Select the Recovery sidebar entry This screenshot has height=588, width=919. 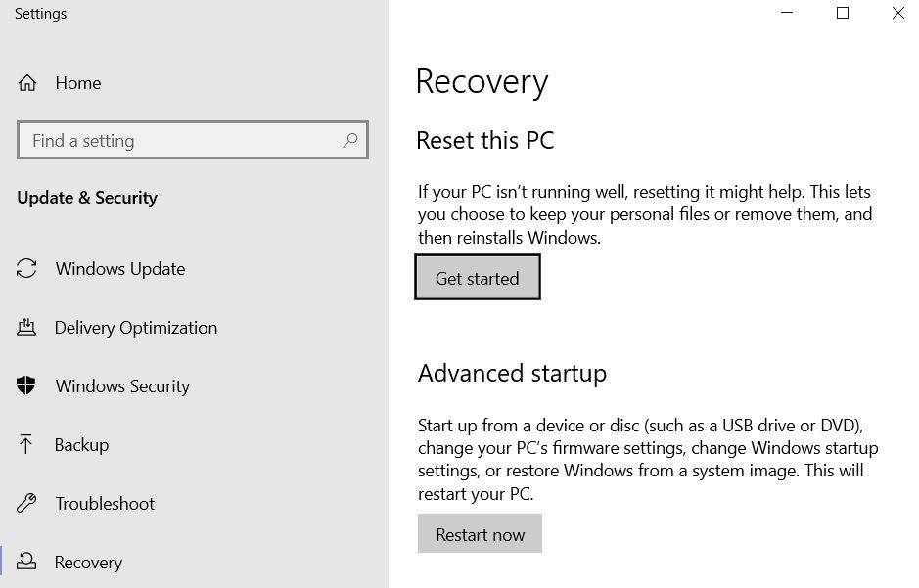coord(88,563)
